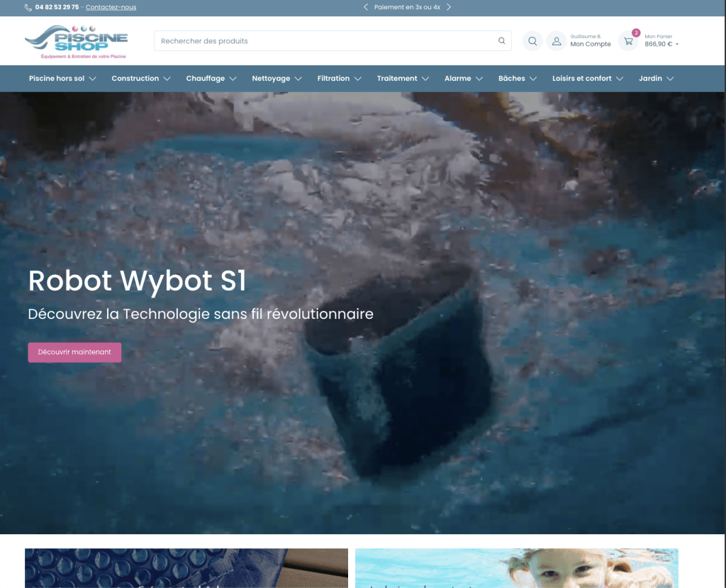726x588 pixels.
Task: Expand the Construction menu chevron
Action: click(167, 79)
